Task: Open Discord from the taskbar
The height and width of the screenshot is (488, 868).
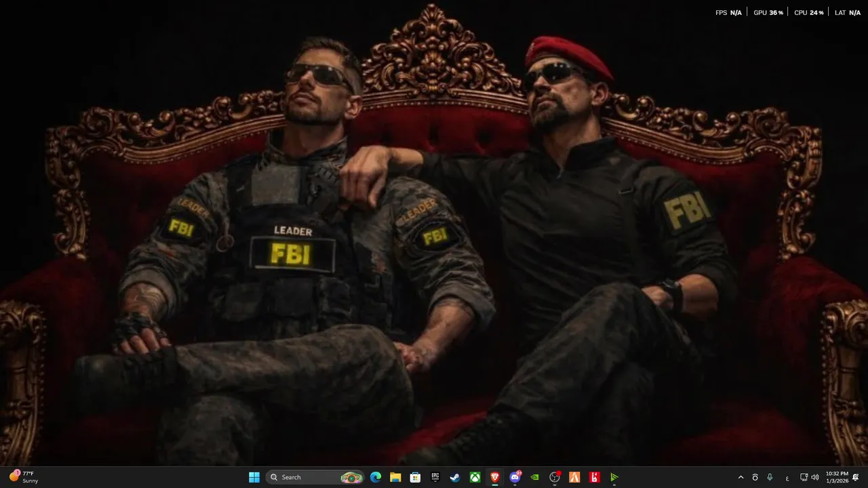Action: tap(515, 477)
